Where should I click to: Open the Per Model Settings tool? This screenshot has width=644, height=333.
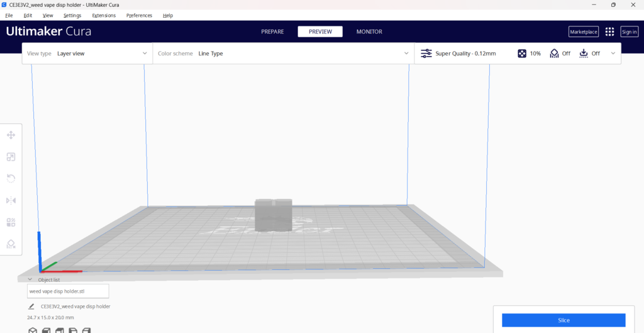click(x=11, y=222)
